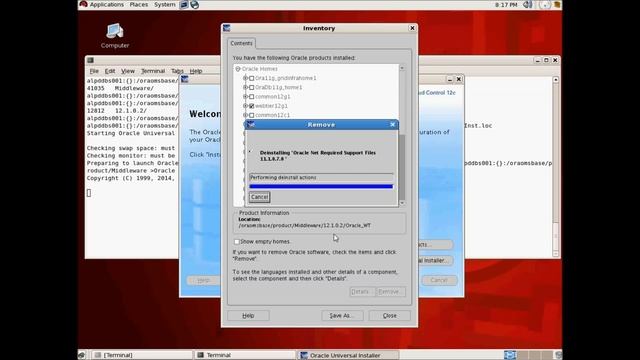
Task: Open the trash icon in bottom panel
Action: click(558, 355)
